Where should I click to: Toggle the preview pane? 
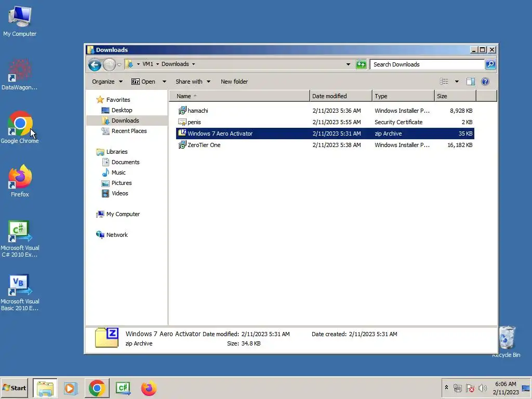click(x=471, y=82)
